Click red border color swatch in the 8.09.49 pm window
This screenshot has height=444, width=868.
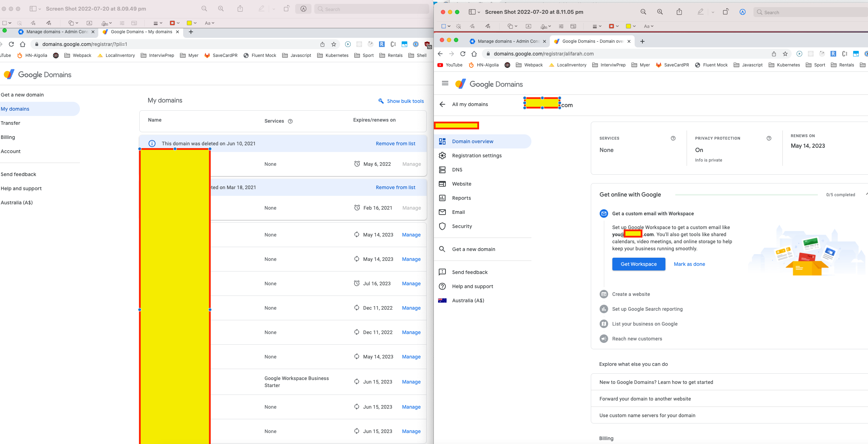click(x=173, y=23)
